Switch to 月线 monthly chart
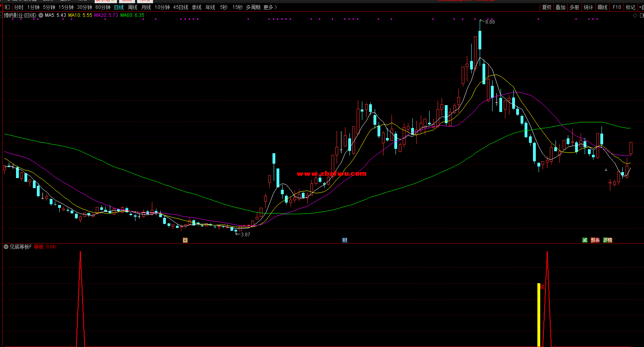This screenshot has height=347, width=644. [x=146, y=7]
